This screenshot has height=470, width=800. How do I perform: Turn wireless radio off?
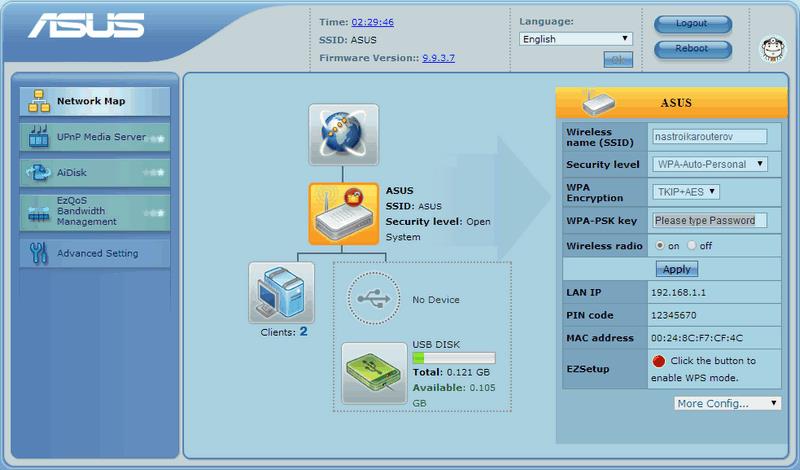(x=691, y=245)
